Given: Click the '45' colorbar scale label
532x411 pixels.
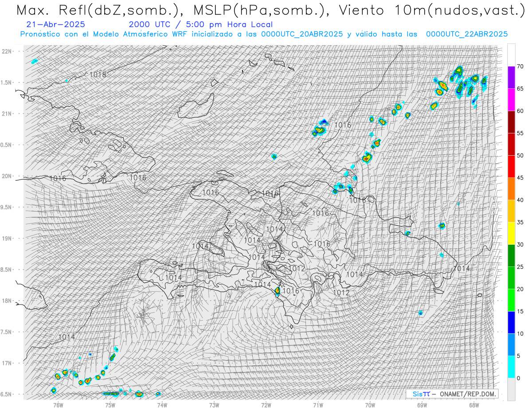Looking at the screenshot, I should tap(520, 178).
